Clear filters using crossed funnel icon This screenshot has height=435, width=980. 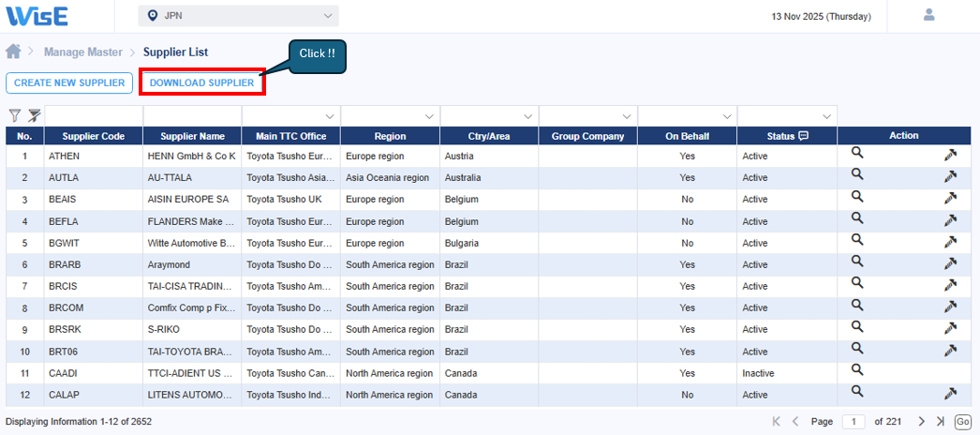point(34,115)
